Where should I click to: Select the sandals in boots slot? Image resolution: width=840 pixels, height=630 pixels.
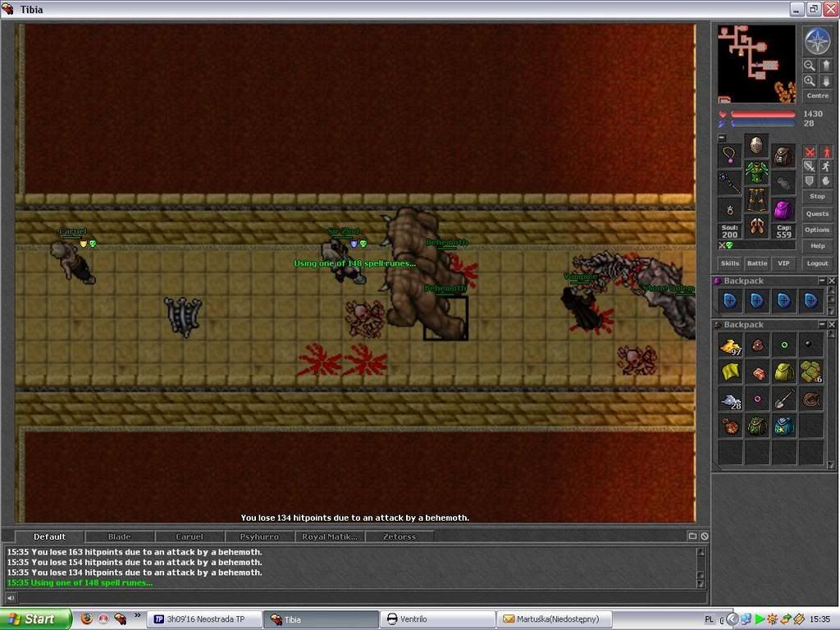756,226
